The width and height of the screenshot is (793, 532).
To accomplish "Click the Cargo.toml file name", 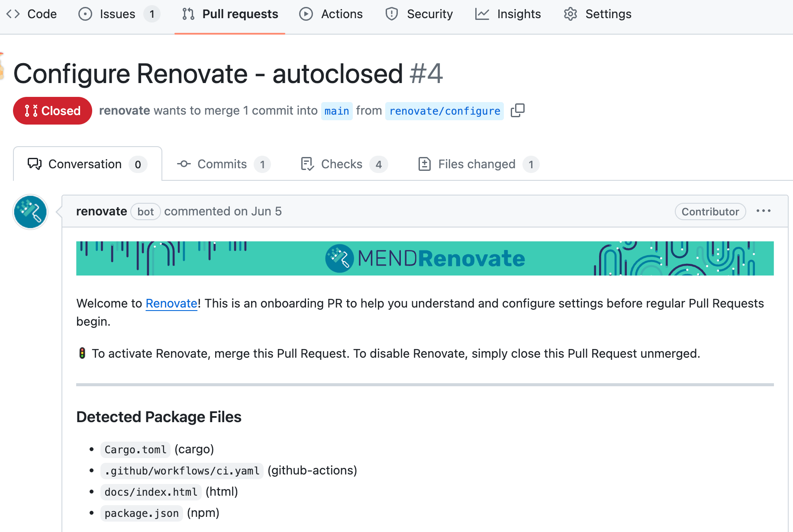I will (135, 449).
